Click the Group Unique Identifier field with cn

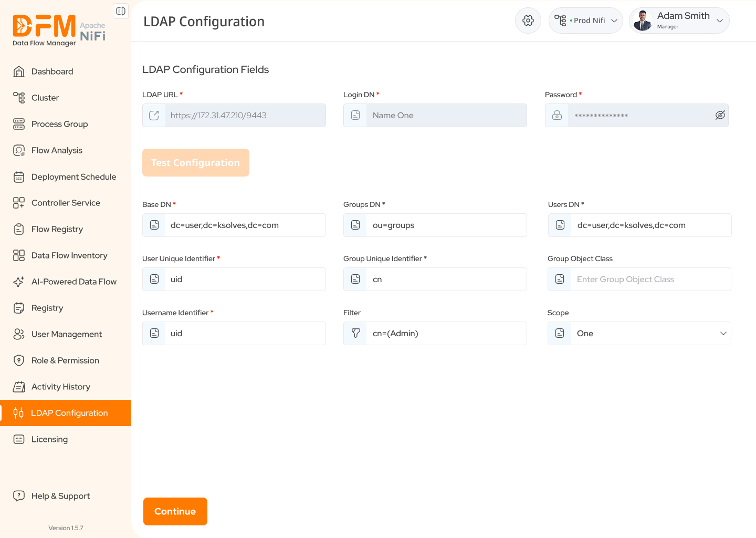click(x=435, y=279)
